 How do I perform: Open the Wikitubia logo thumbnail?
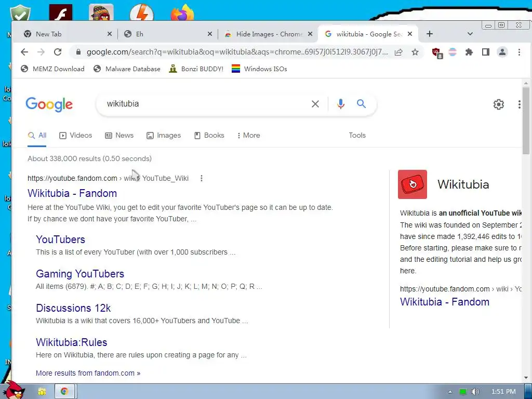pyautogui.click(x=412, y=184)
